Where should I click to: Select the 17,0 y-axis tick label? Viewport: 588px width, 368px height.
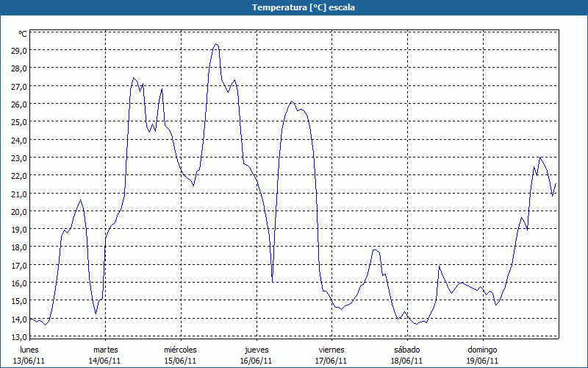coord(18,265)
